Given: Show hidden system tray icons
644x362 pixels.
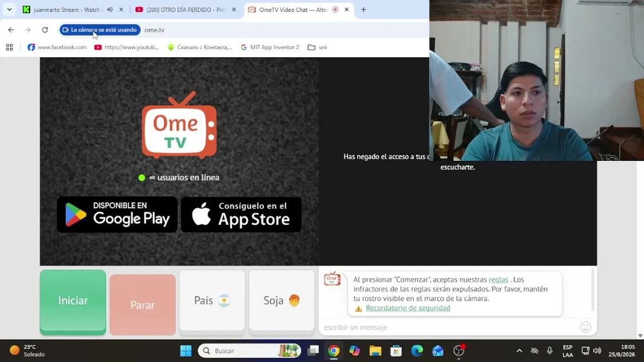Looking at the screenshot, I should pyautogui.click(x=519, y=351).
